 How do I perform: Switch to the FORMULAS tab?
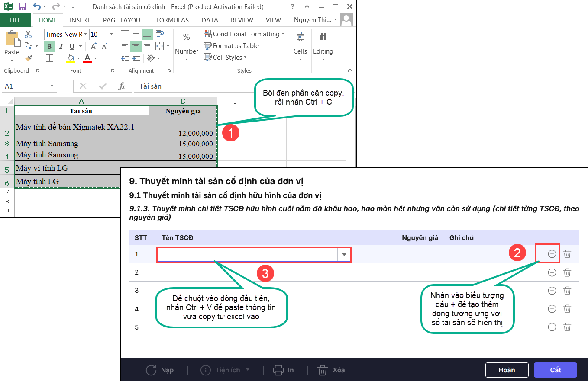172,20
